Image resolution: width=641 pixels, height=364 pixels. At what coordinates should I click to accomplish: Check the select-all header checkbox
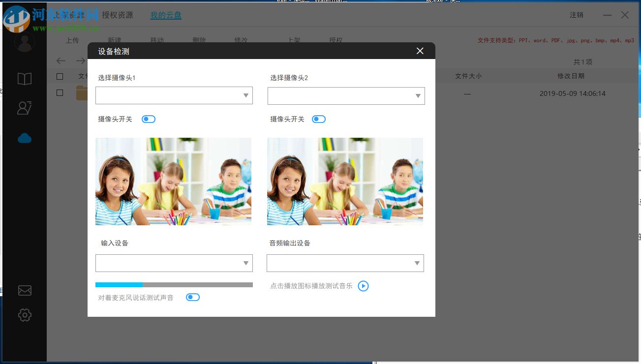click(60, 76)
